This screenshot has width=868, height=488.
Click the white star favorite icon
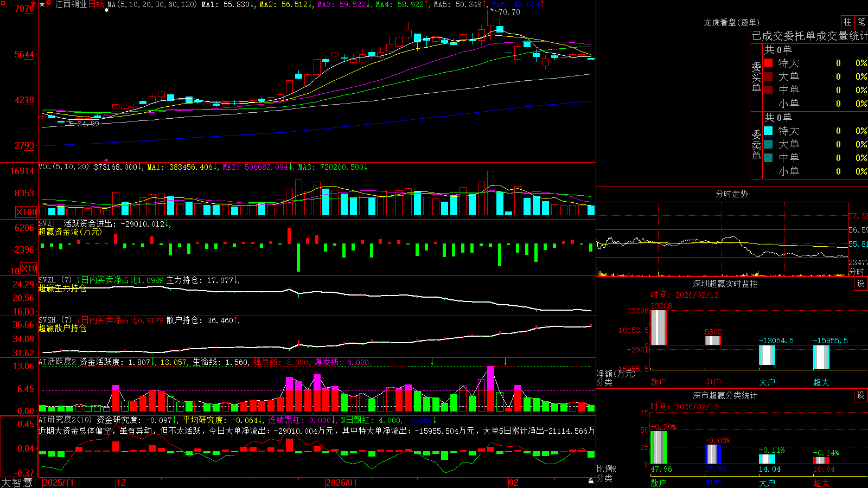(42, 4)
